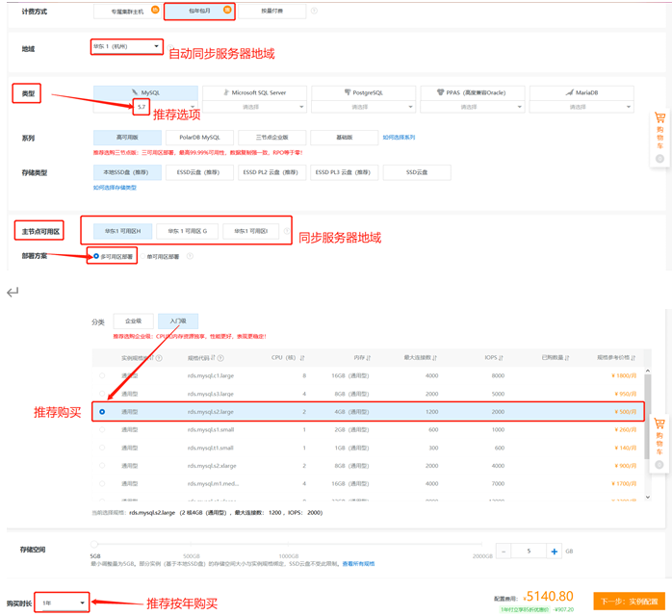The width and height of the screenshot is (672, 616).
Task: Sort table by 内存 column icon
Action: [x=369, y=358]
